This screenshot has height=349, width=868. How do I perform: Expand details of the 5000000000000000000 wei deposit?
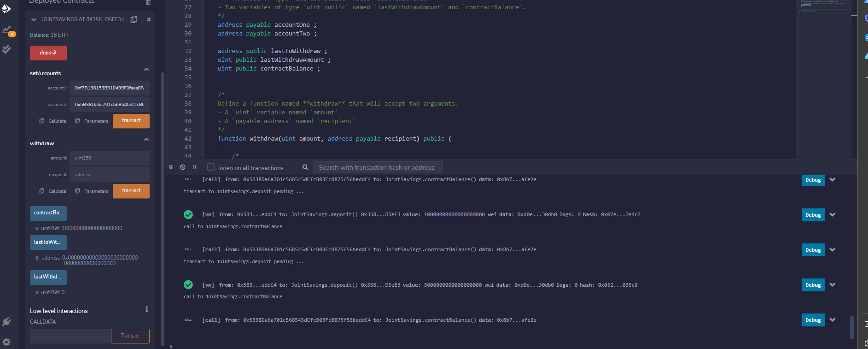(x=833, y=285)
